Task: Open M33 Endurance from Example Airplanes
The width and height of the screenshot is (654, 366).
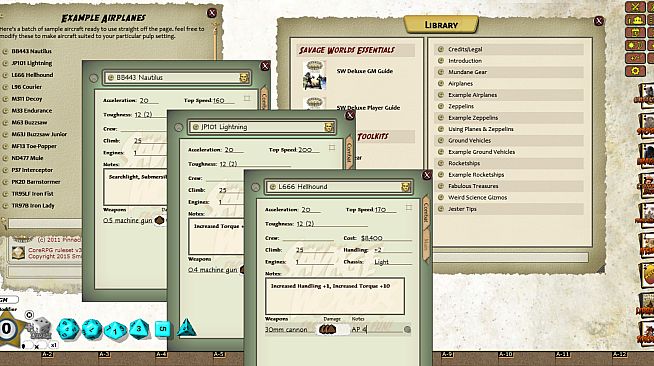Action: 32,111
